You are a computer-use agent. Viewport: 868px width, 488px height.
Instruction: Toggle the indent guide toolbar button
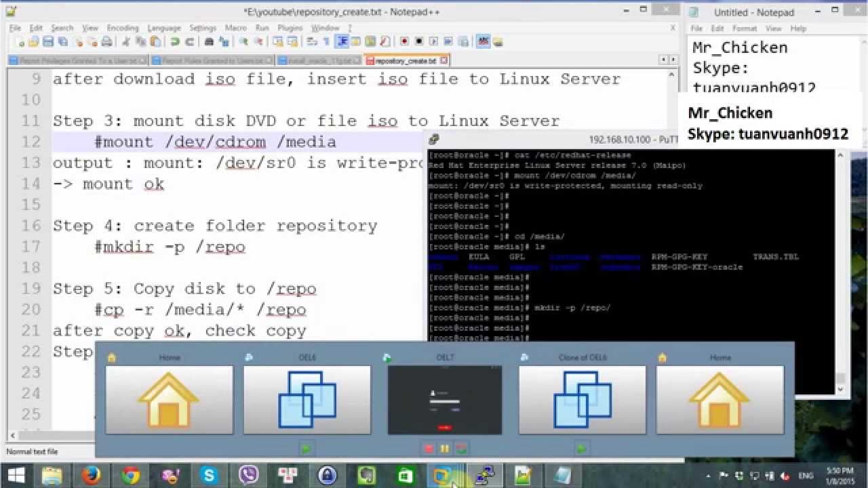click(342, 41)
